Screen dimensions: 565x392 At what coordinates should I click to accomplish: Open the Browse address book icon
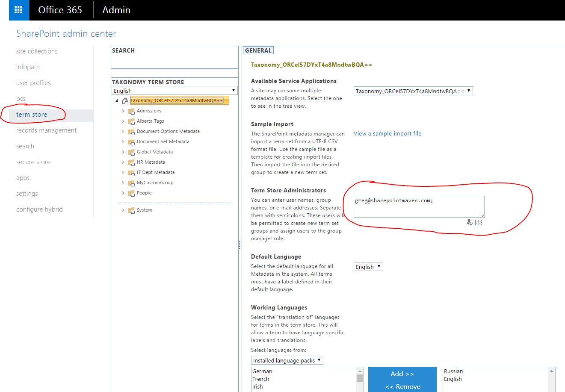pos(478,222)
